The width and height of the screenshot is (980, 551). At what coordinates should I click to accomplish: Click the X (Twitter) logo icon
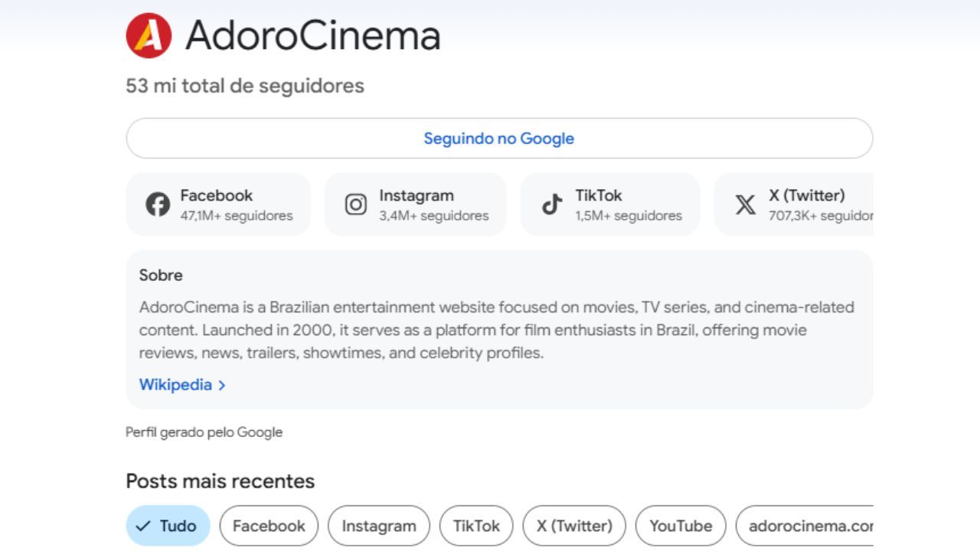[x=745, y=204]
